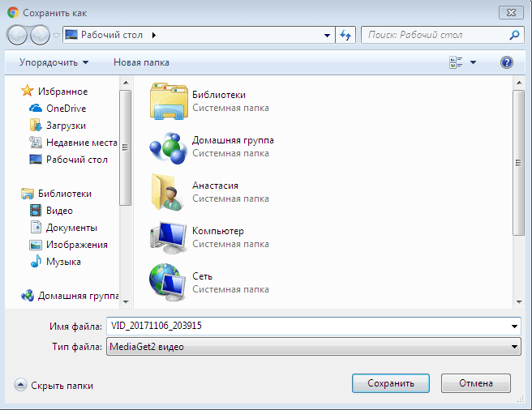Click the Back navigation arrow
This screenshot has height=410, width=532.
click(17, 35)
